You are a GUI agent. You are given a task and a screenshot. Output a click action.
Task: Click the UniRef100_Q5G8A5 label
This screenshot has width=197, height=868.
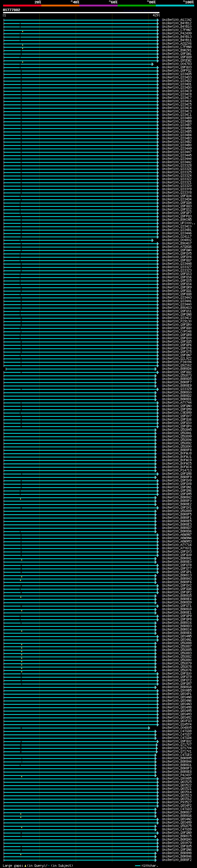(177, 430)
